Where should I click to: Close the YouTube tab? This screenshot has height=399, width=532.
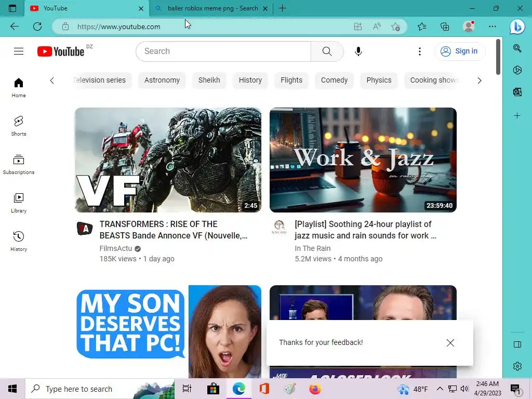tap(141, 8)
